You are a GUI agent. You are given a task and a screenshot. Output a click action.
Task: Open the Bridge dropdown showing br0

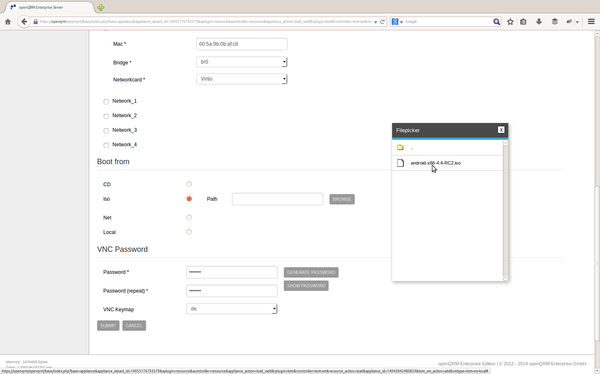point(242,62)
